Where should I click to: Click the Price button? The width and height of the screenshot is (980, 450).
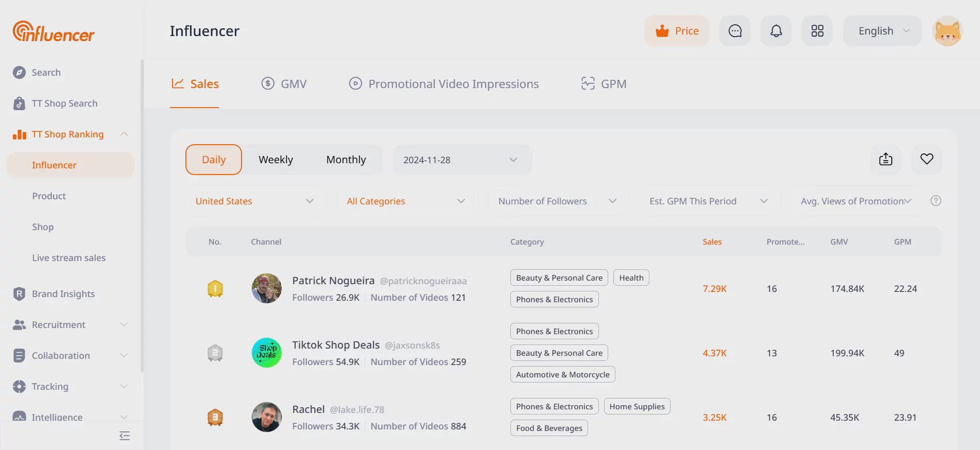tap(677, 31)
